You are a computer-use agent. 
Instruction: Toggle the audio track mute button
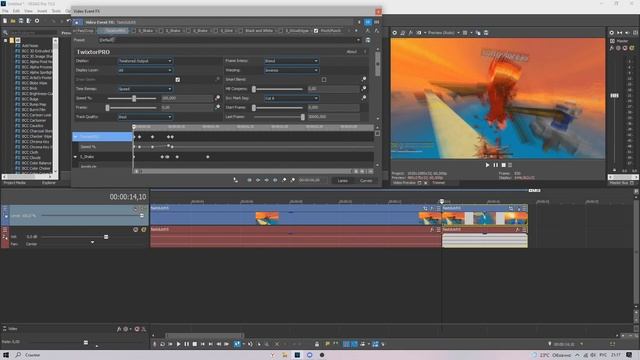[x=136, y=230]
